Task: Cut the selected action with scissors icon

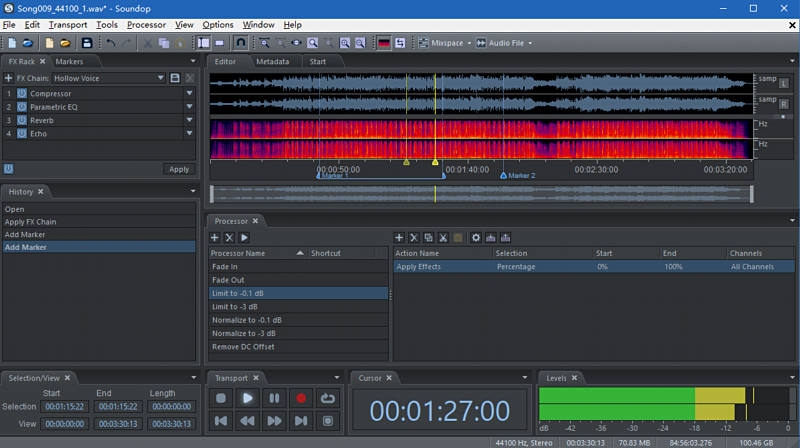Action: (x=443, y=238)
